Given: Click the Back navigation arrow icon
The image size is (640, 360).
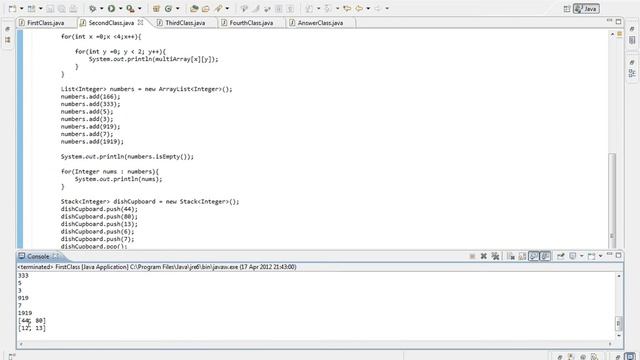Looking at the screenshot, I should (x=359, y=9).
